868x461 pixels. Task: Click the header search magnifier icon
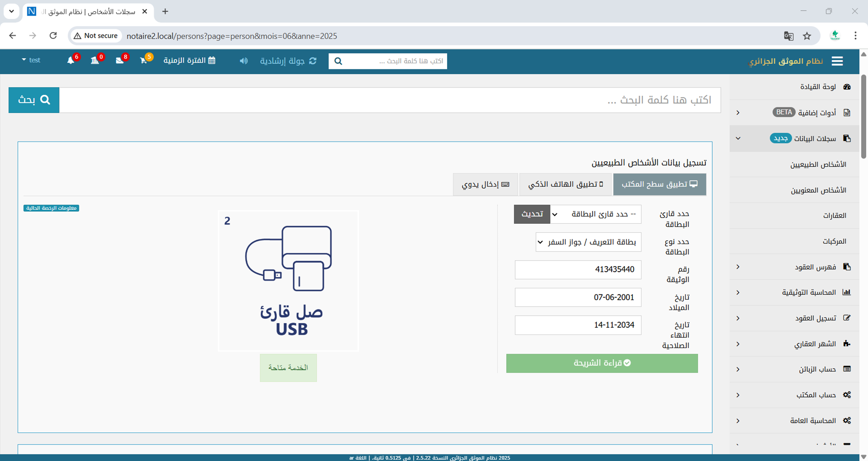(x=339, y=61)
